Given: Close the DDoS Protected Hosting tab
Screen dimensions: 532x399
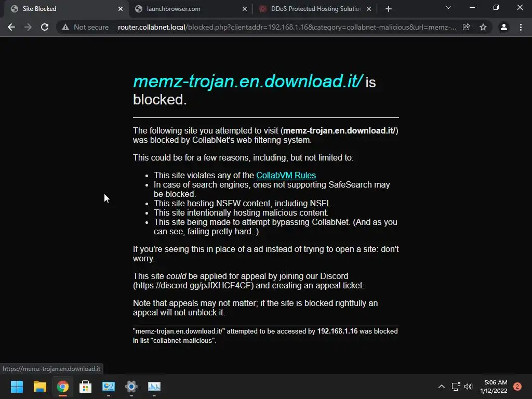Looking at the screenshot, I should (x=369, y=9).
